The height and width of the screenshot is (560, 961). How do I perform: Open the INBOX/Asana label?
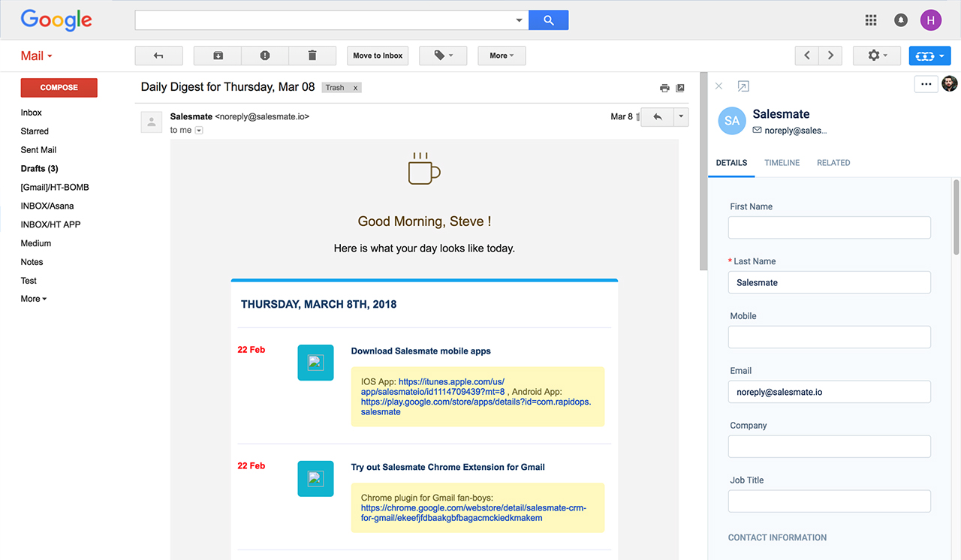tap(47, 206)
